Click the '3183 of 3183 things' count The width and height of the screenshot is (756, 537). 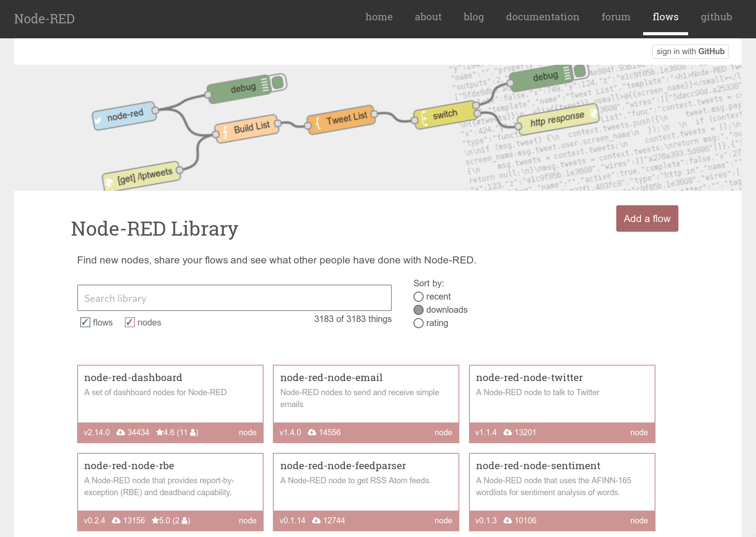[x=353, y=319]
